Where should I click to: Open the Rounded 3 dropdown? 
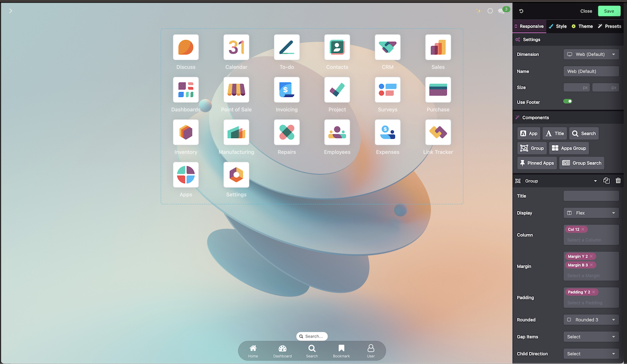[x=590, y=320]
